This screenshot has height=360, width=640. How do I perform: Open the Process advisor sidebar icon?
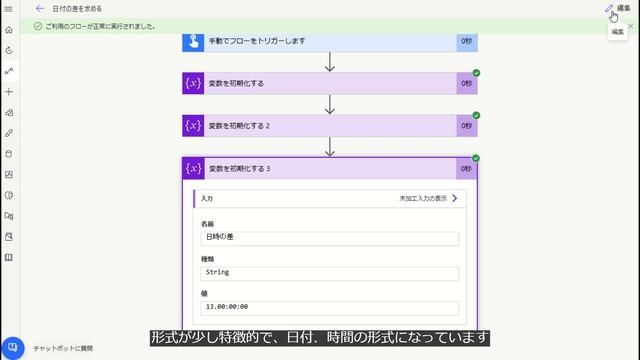9,216
